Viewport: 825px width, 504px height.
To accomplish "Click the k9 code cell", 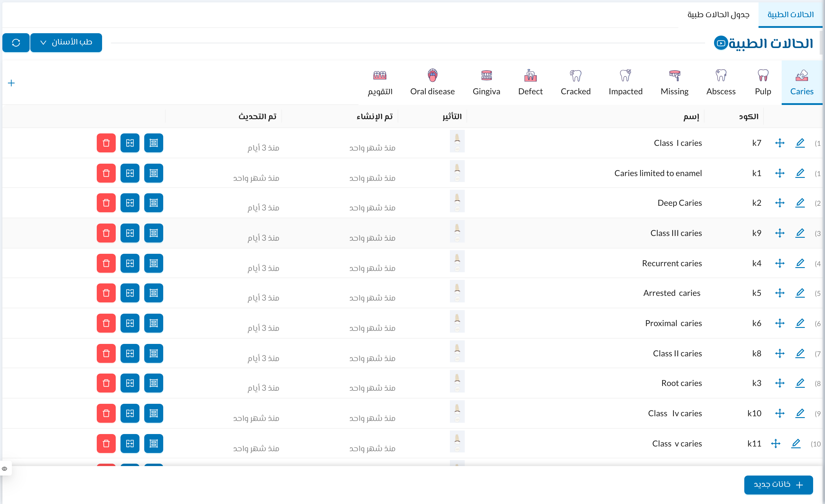I will pos(756,233).
